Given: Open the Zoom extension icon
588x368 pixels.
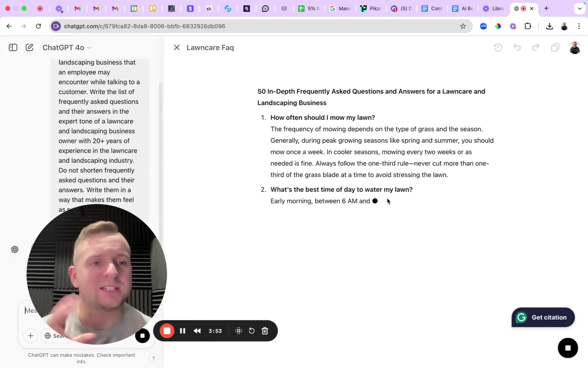Looking at the screenshot, I should (483, 26).
